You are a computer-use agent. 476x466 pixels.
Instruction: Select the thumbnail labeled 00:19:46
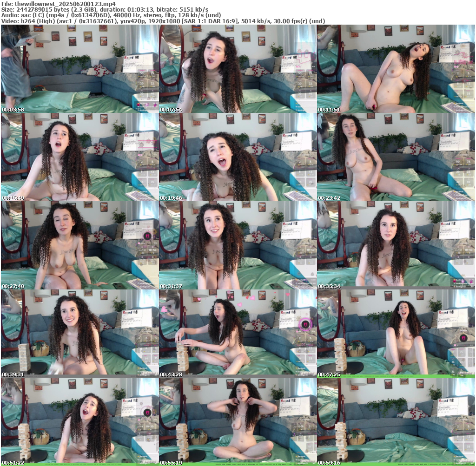click(x=238, y=157)
